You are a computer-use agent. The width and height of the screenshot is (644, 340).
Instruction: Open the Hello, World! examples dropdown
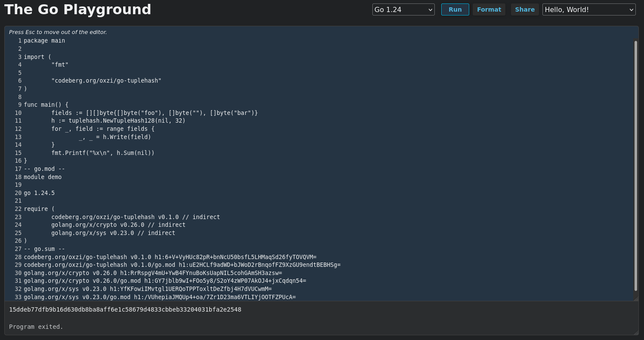pos(589,9)
